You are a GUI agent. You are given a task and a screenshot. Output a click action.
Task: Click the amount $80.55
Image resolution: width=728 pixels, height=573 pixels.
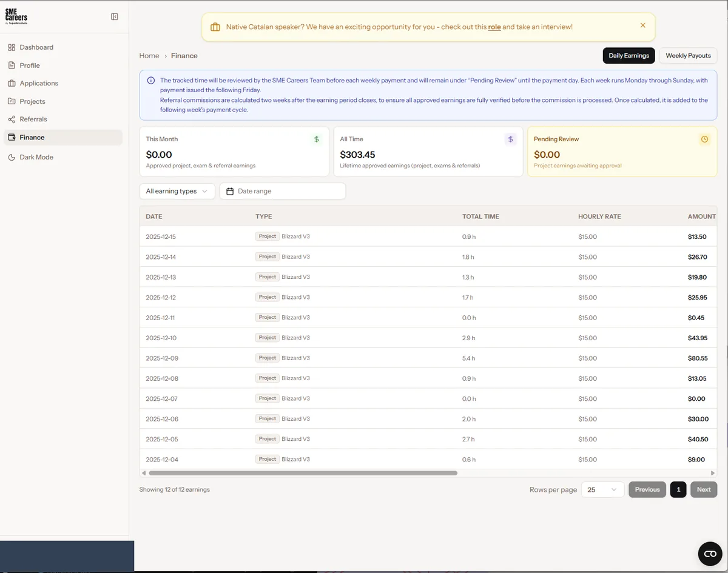point(698,358)
